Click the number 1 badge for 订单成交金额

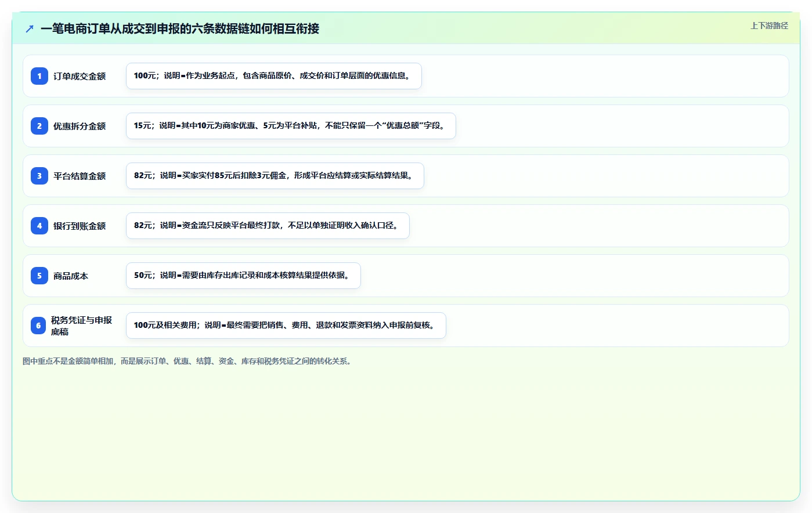point(39,76)
